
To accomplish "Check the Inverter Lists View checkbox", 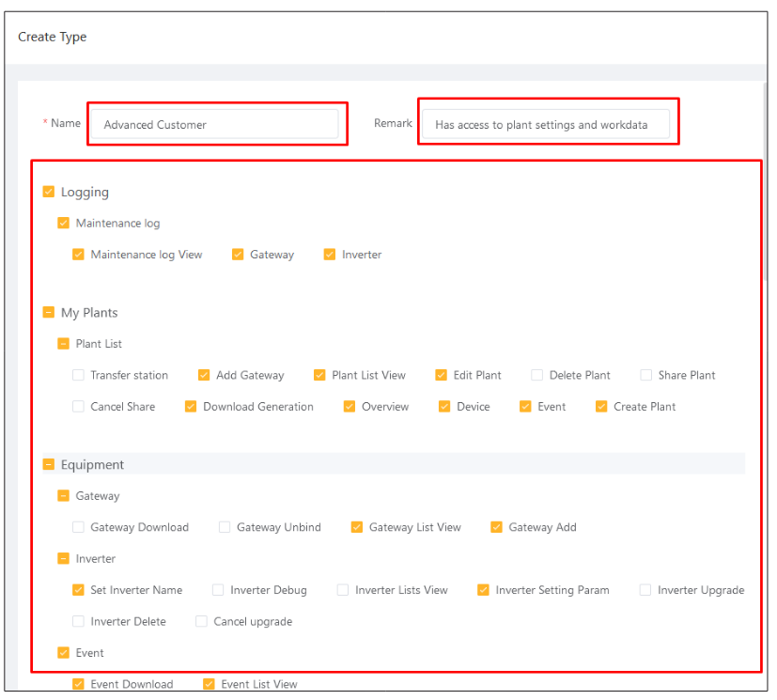I will tap(343, 589).
